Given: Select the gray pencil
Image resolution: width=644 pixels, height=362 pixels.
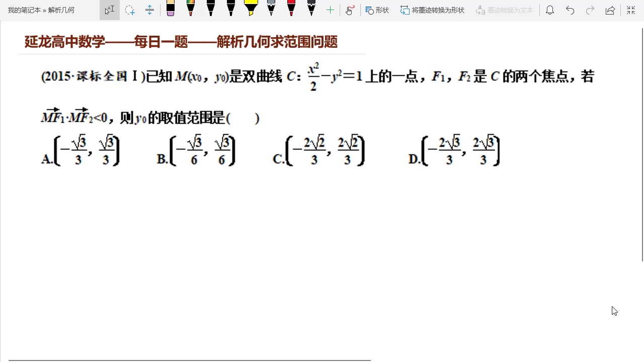Looking at the screenshot, I should click(x=271, y=8).
